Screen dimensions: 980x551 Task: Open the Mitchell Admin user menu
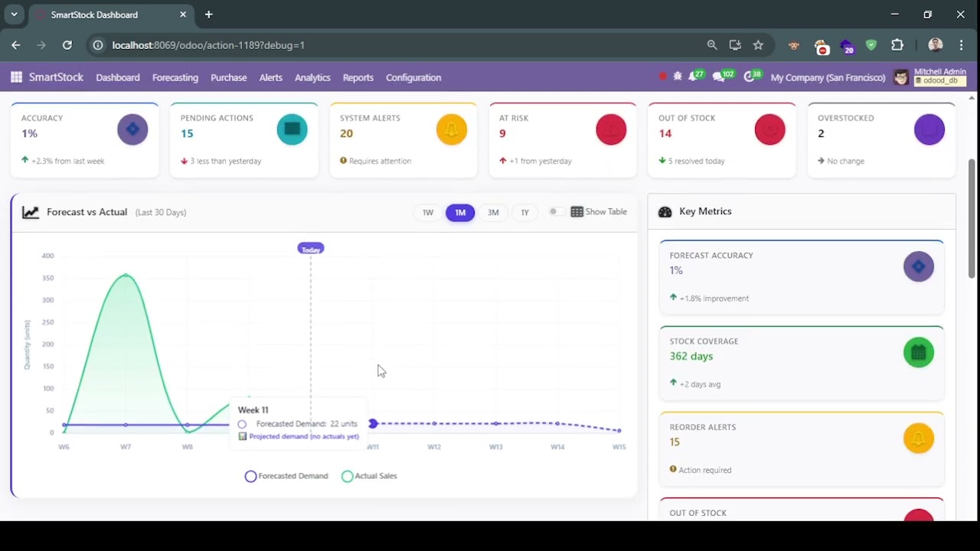click(931, 77)
